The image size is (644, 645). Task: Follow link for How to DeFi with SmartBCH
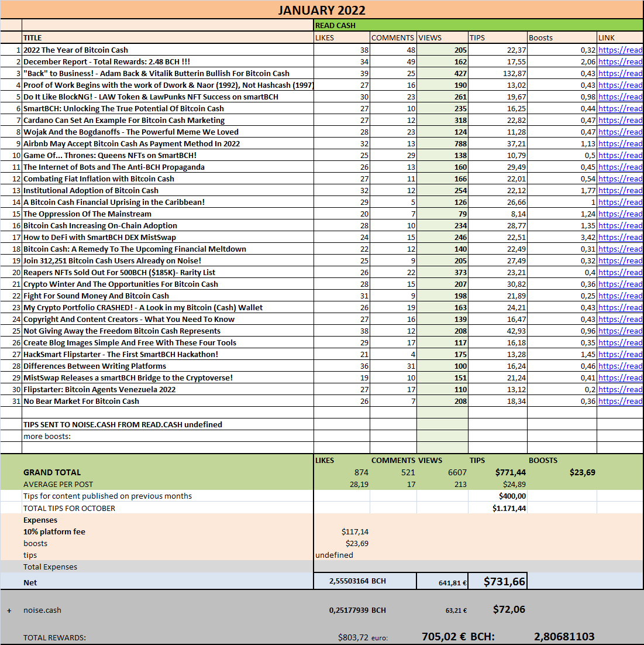(x=620, y=238)
